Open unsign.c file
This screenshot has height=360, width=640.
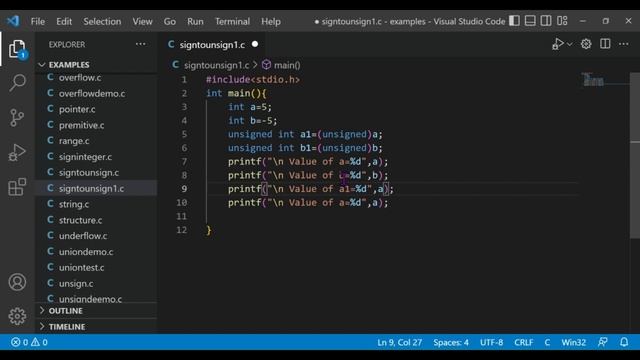click(76, 283)
